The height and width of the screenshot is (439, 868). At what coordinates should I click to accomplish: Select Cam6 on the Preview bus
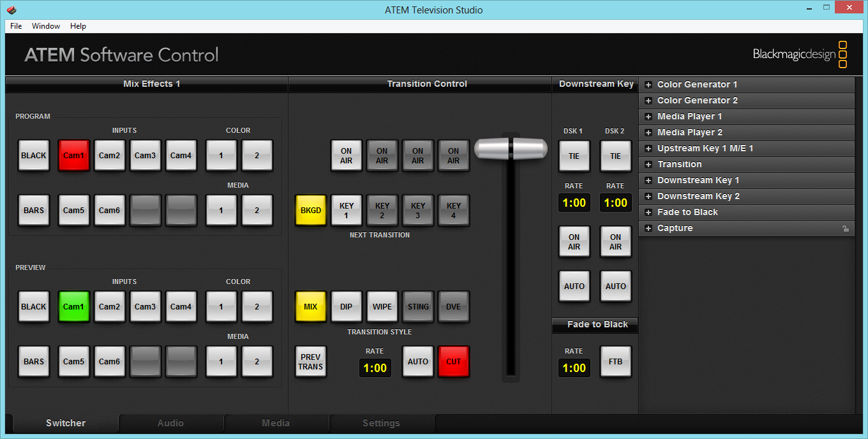[109, 361]
